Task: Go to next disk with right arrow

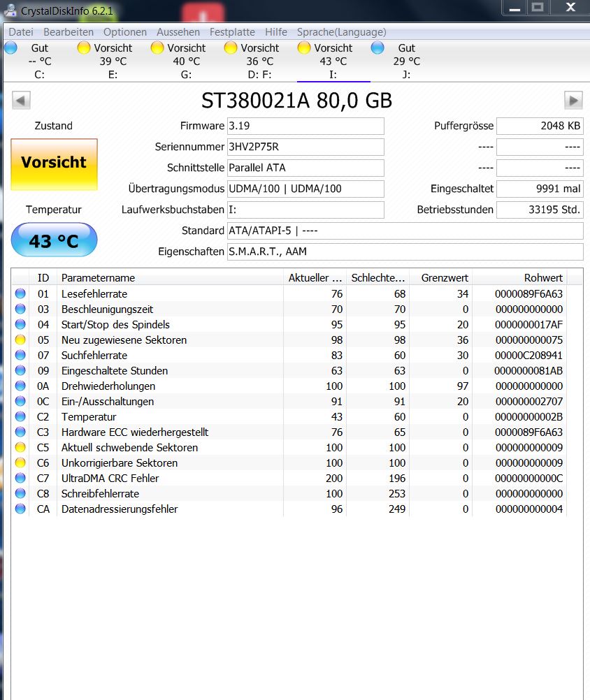Action: [x=573, y=100]
